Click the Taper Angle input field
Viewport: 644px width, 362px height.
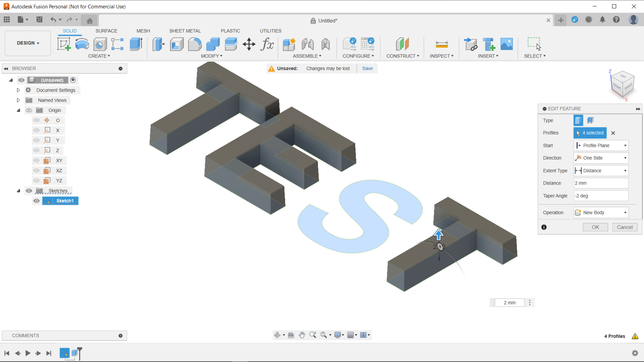(601, 196)
